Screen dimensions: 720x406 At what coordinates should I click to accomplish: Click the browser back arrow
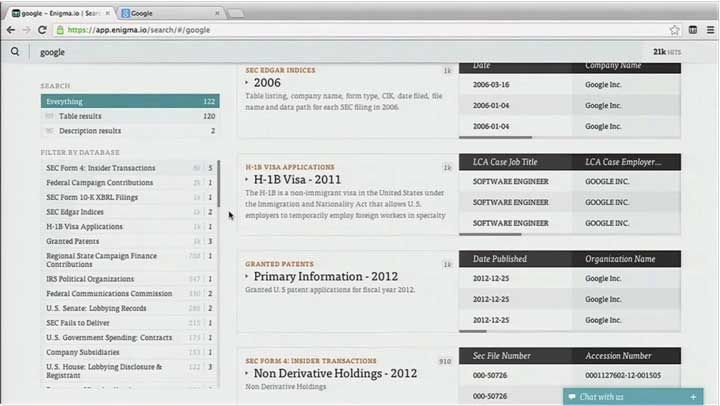click(11, 30)
